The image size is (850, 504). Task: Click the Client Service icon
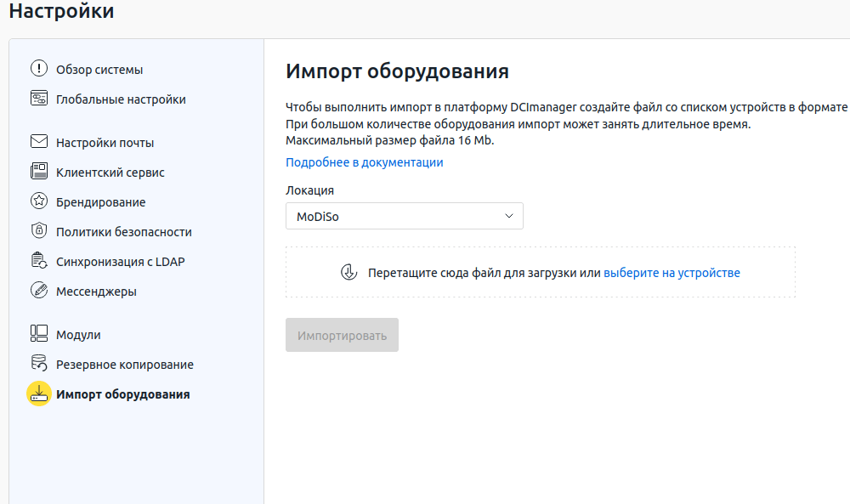point(39,172)
